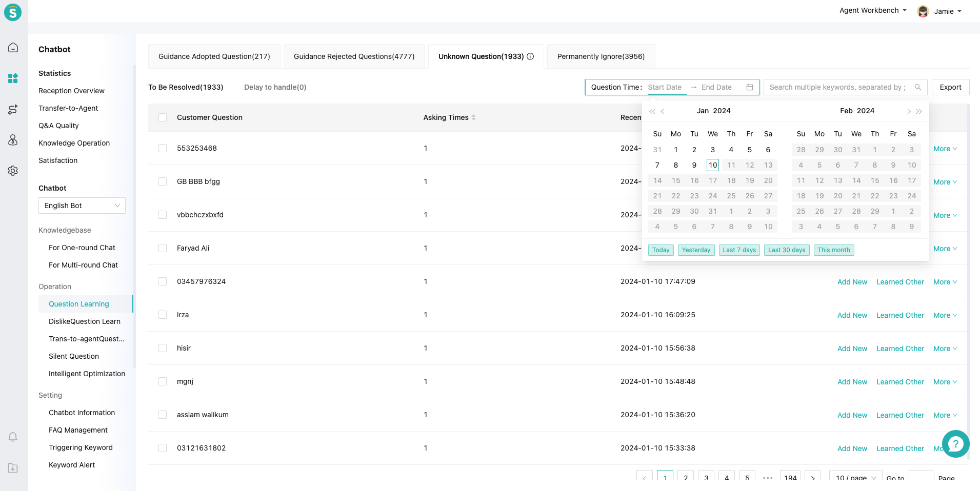Open the routing flow icon in sidebar

click(13, 109)
